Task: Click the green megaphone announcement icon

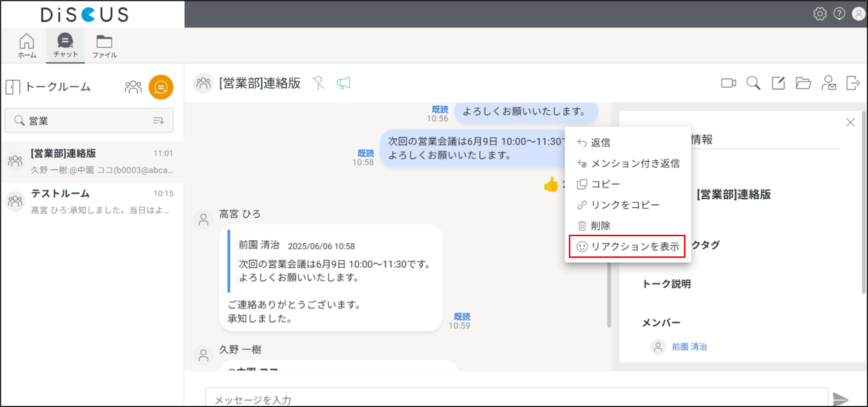Action: click(x=343, y=83)
